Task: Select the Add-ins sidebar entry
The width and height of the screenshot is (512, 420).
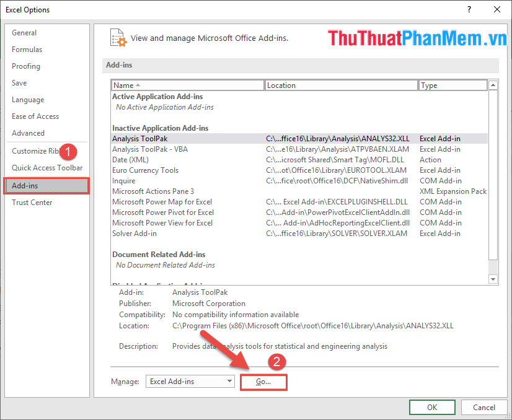Action: coord(27,185)
